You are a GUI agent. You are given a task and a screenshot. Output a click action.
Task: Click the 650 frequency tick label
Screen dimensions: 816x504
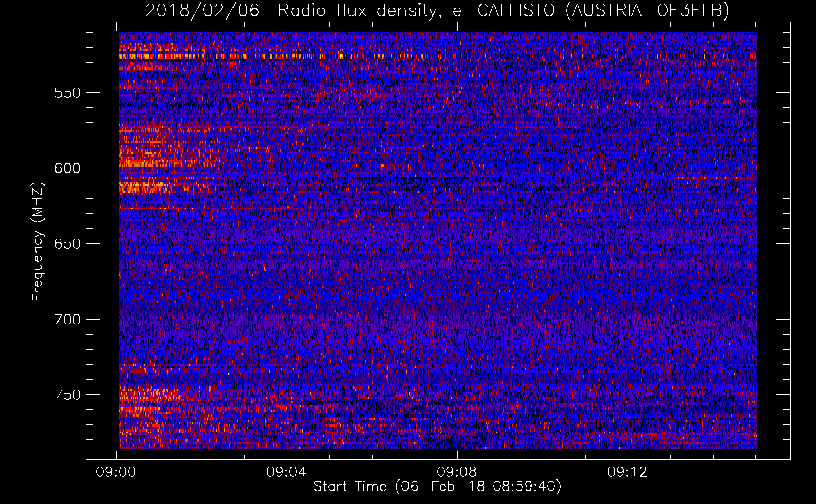click(68, 244)
